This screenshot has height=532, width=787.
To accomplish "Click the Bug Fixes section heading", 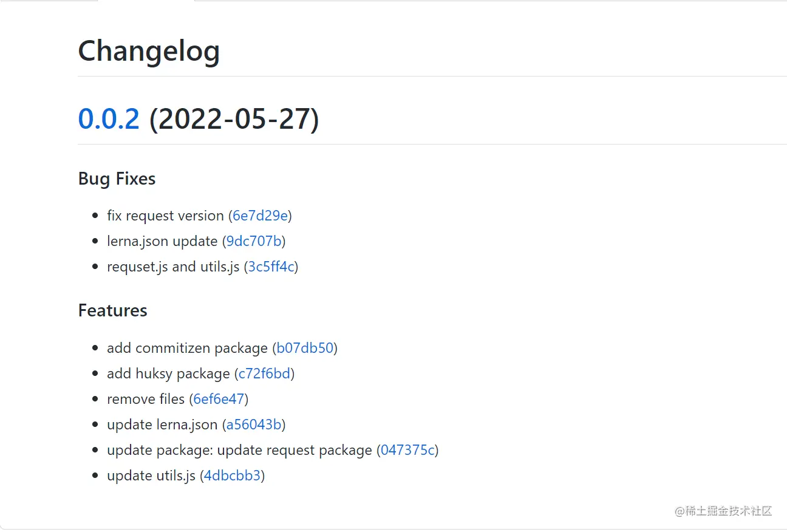I will (117, 179).
